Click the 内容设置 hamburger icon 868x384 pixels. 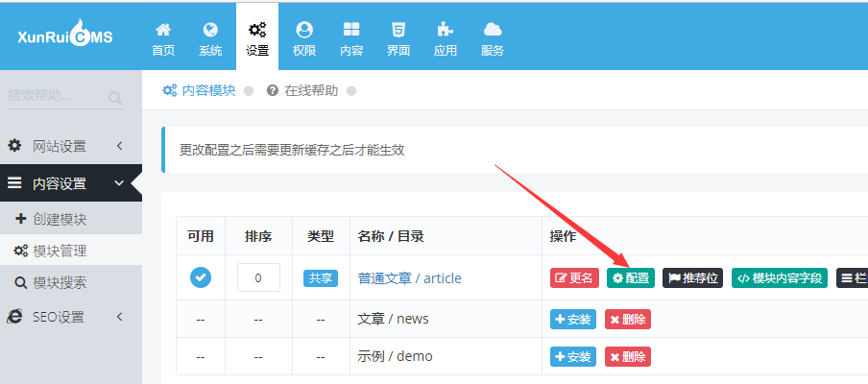point(14,183)
